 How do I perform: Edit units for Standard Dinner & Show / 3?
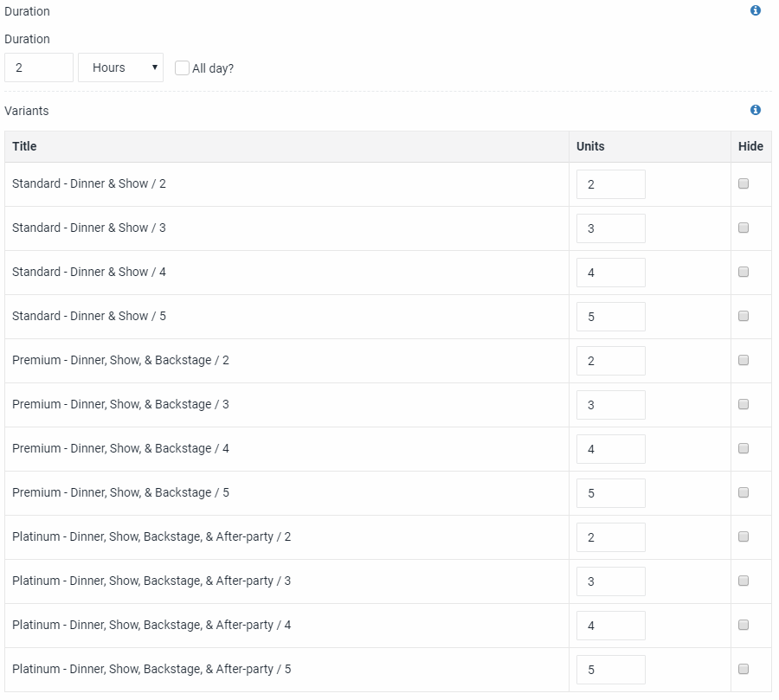pos(610,228)
